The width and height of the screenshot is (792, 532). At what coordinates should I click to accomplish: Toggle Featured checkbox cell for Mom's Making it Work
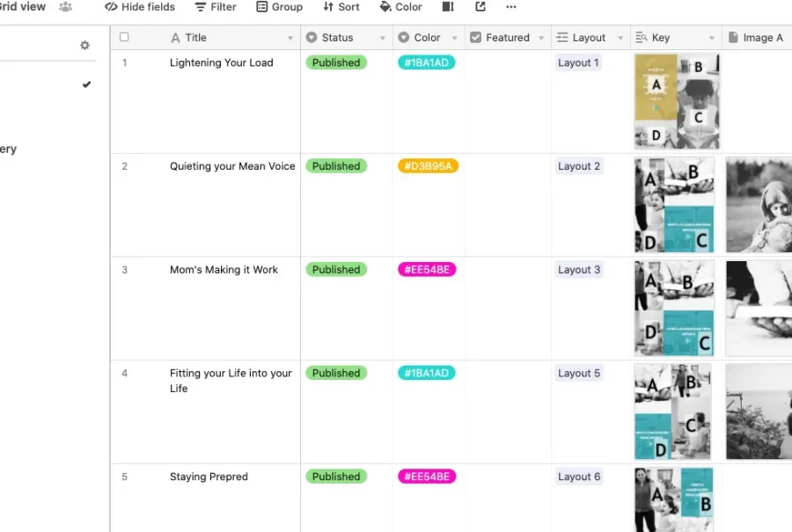point(508,309)
